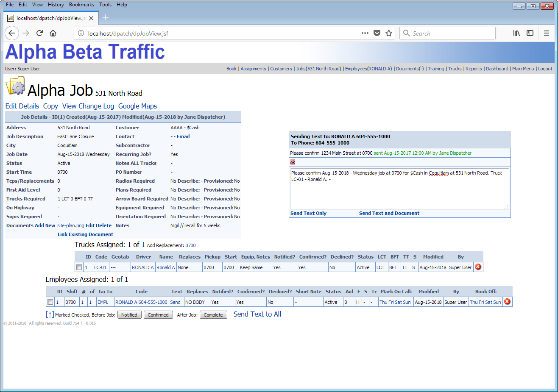Open Employees(RONALD A) navigation link

click(x=368, y=69)
